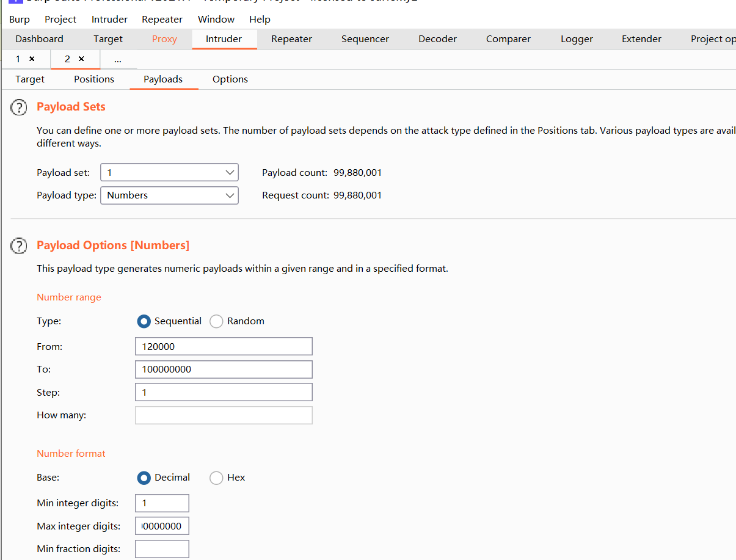The width and height of the screenshot is (736, 560).
Task: Select Intruder attack tab 1
Action: pos(18,59)
